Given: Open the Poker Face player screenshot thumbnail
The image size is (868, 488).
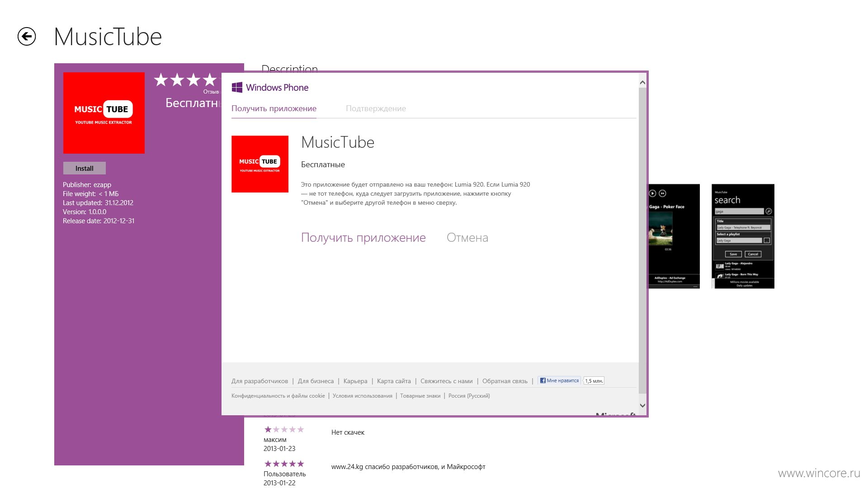Looking at the screenshot, I should [674, 236].
